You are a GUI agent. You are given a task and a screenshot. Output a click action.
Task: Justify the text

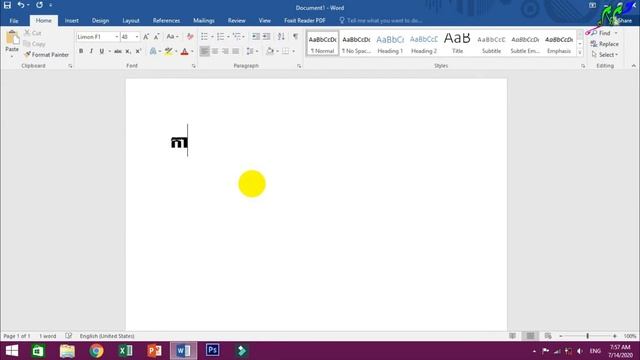point(236,51)
